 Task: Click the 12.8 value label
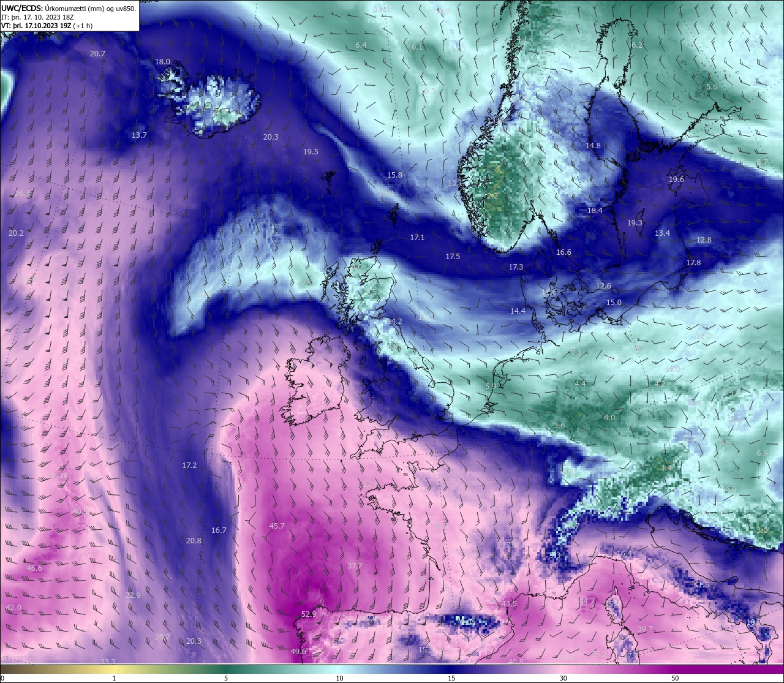click(x=704, y=240)
